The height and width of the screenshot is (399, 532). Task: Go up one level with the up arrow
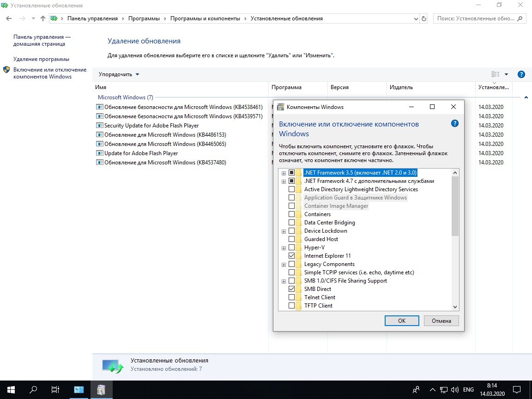point(43,18)
